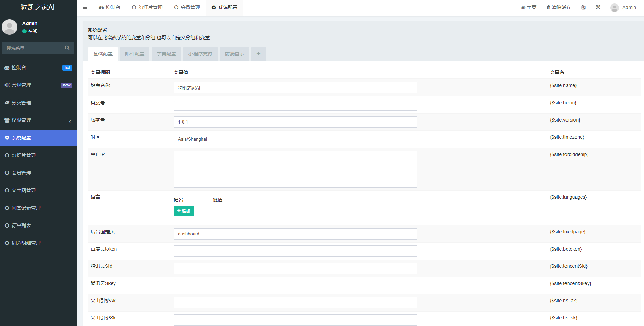
Task: Open the 幻灯片管理 top tab
Action: tap(147, 7)
